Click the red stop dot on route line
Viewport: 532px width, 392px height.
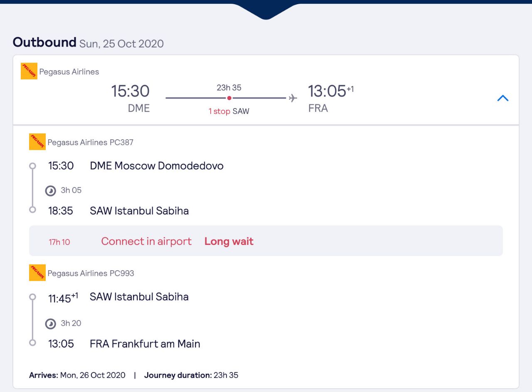click(x=229, y=98)
